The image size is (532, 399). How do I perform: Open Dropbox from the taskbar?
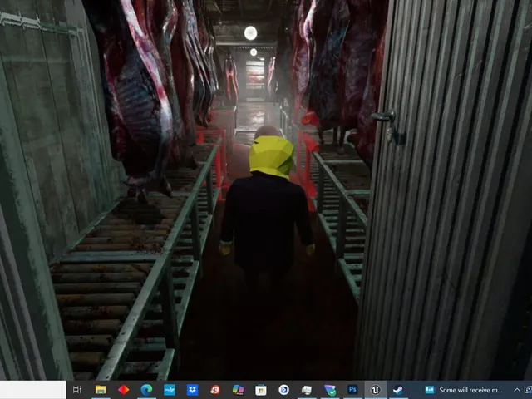tap(192, 390)
